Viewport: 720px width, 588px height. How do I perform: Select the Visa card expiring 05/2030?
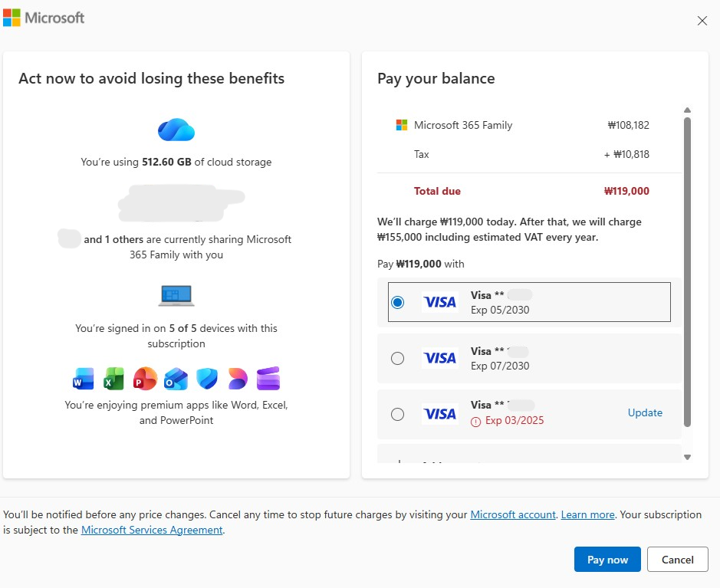[x=398, y=302]
